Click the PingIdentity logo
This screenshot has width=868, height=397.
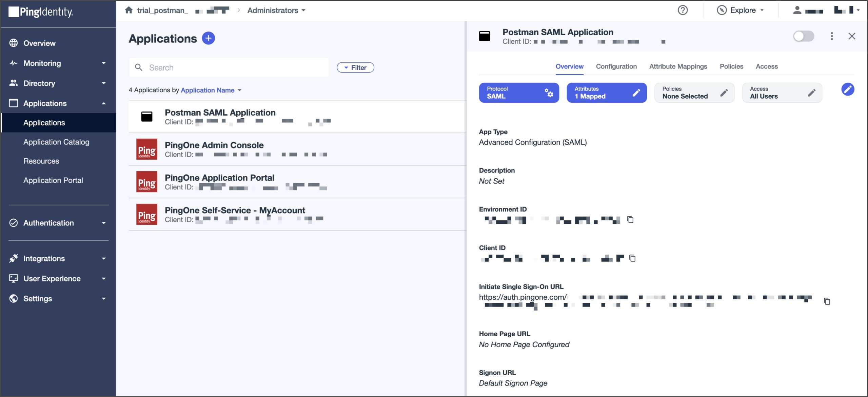(x=41, y=12)
